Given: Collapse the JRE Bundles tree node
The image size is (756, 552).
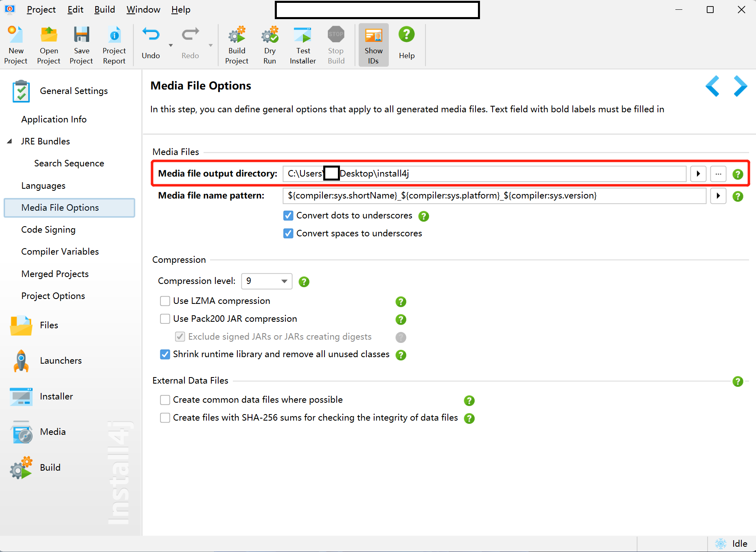Looking at the screenshot, I should point(9,141).
